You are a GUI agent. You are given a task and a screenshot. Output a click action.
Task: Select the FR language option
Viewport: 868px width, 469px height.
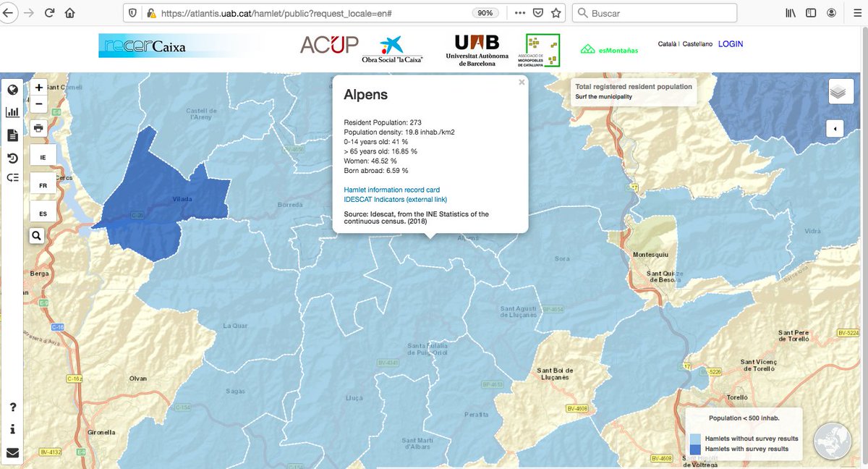click(x=43, y=185)
